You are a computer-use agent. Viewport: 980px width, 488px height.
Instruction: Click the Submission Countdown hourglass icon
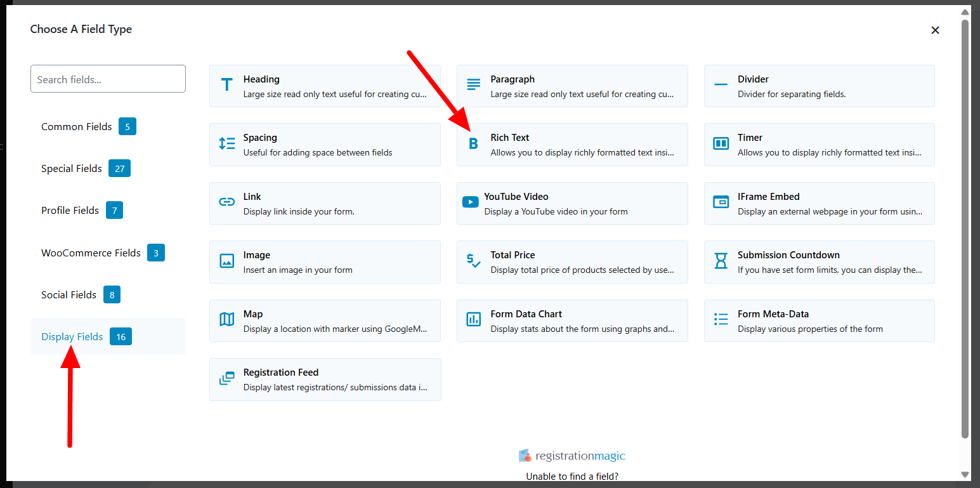(721, 261)
